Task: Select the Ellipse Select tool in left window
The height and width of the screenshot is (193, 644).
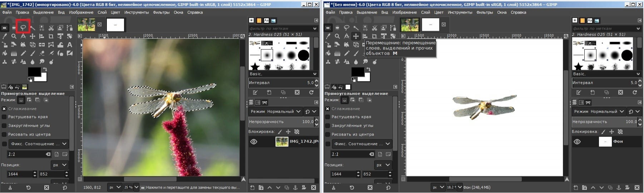Action: click(14, 28)
